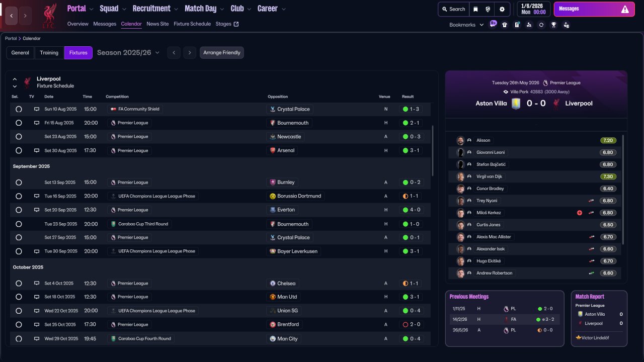Navigate back with the header back arrow
This screenshot has height=362, width=644.
coord(11,16)
